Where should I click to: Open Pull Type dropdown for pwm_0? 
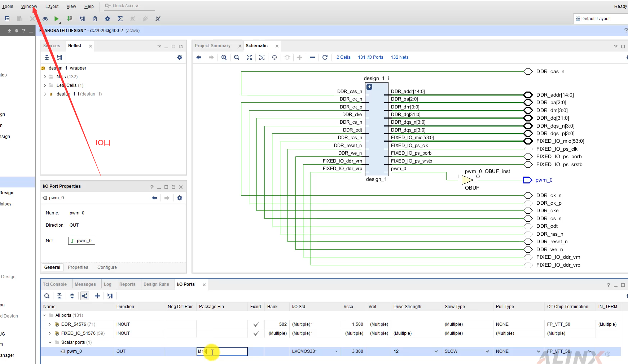point(539,351)
